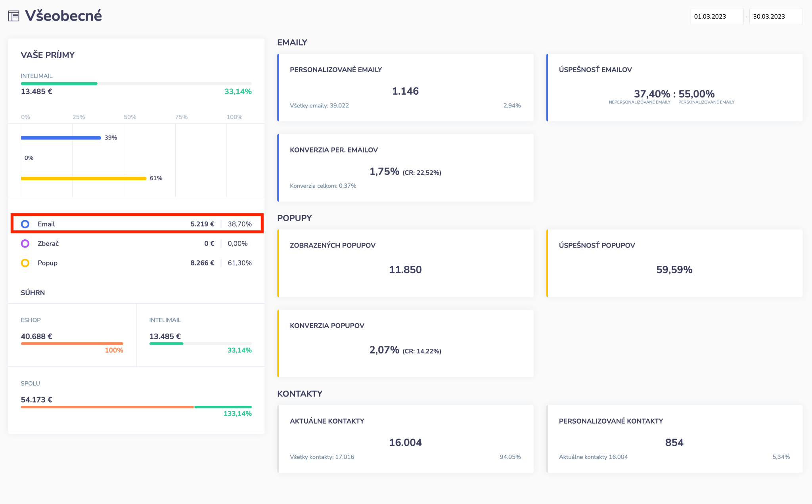
Task: Click the Email revenue row label
Action: [46, 224]
